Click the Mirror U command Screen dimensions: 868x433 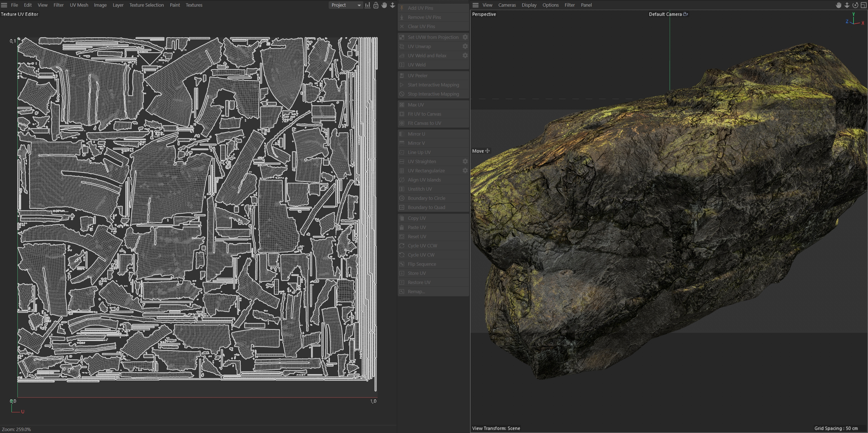pos(416,134)
